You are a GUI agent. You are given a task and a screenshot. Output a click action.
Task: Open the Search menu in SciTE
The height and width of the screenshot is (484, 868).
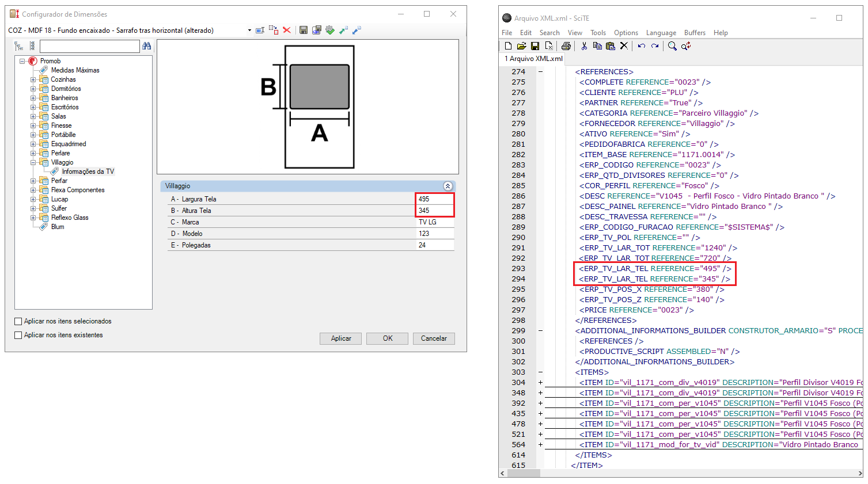(x=549, y=33)
